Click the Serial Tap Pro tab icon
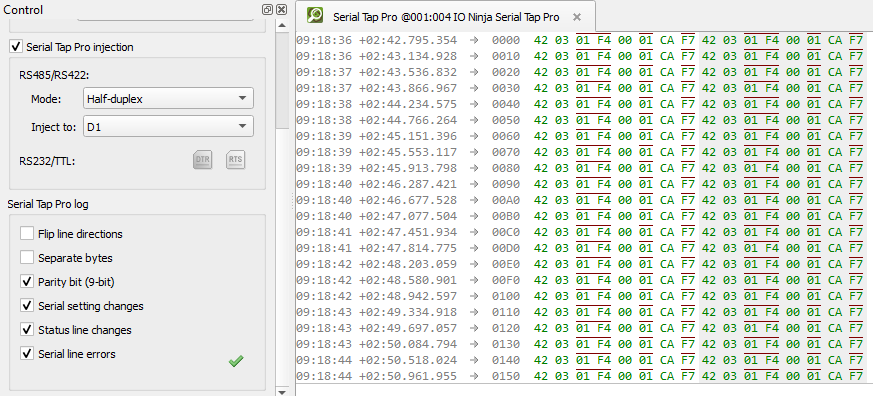 pos(316,16)
